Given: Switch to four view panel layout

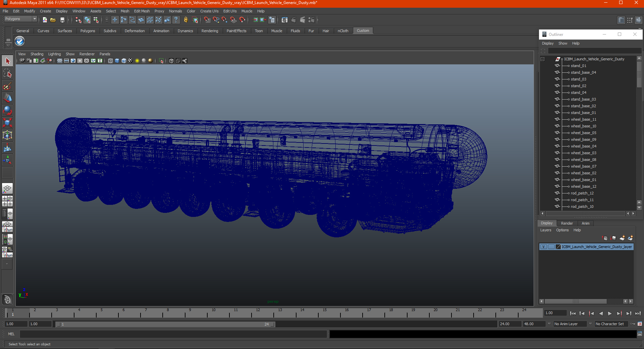Looking at the screenshot, I should pos(7,201).
